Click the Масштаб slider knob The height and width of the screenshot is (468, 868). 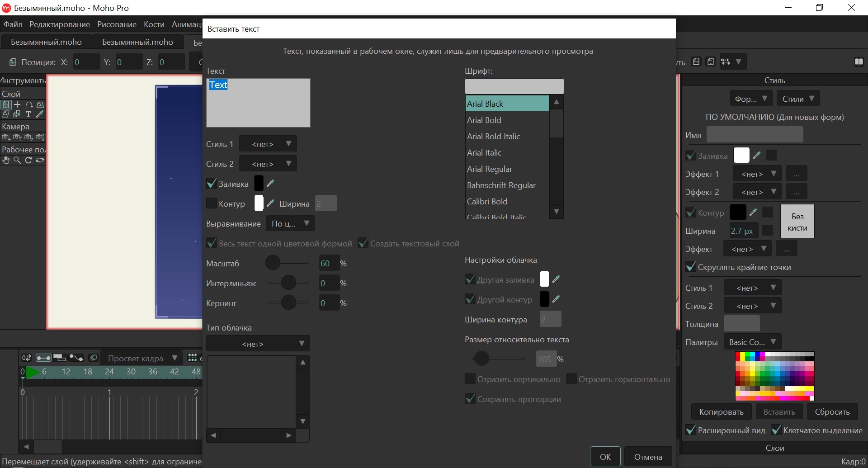[x=273, y=263]
